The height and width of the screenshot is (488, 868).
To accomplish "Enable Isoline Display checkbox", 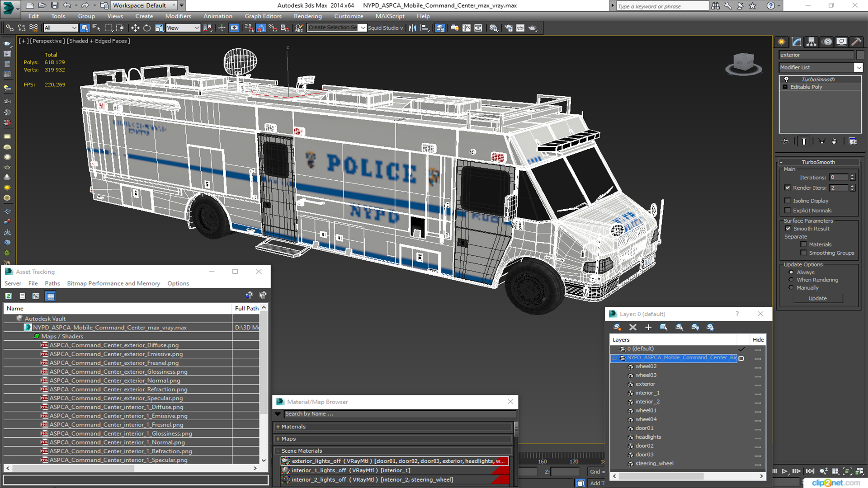I will [788, 201].
